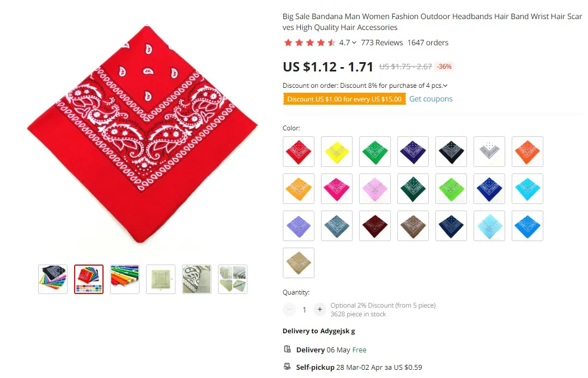
Task: Expand the 4.7 rating chevron
Action: [x=354, y=43]
